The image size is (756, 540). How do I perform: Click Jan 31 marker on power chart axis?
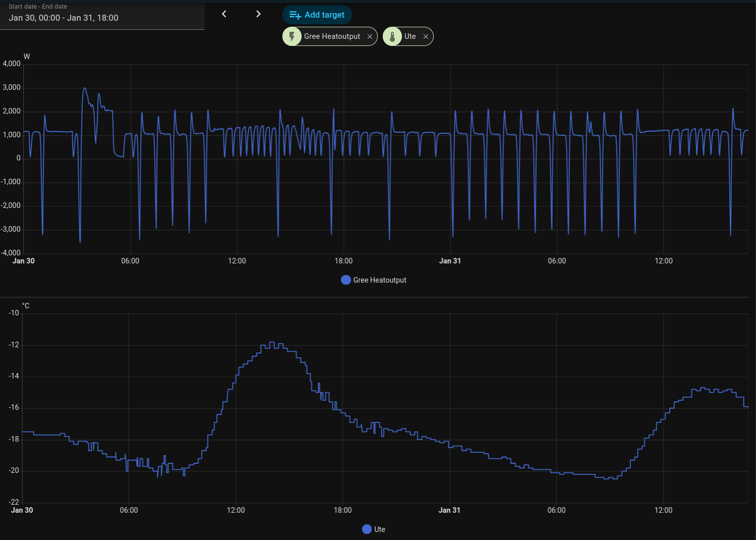[x=450, y=261]
